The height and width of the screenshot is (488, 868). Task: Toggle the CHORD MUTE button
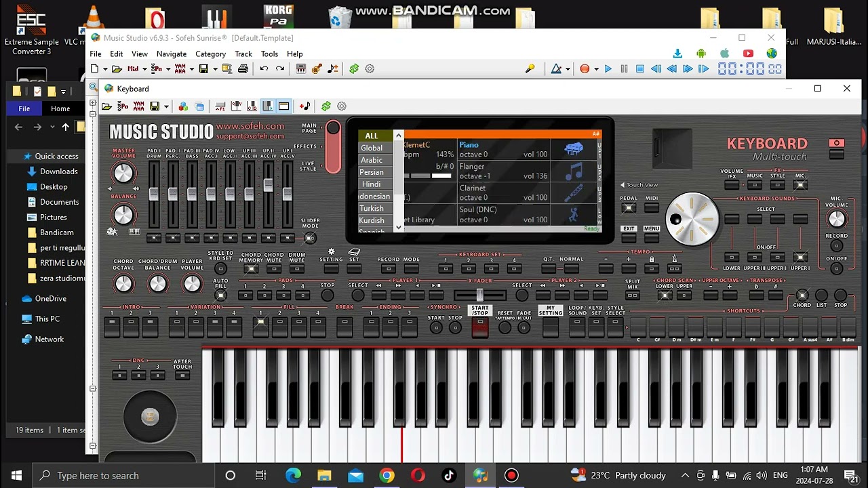pos(274,269)
